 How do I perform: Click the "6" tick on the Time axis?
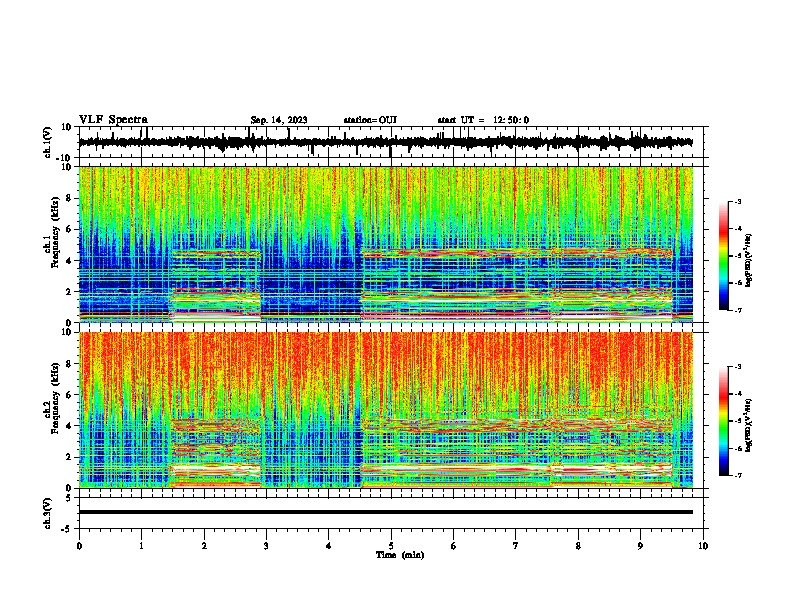454,546
